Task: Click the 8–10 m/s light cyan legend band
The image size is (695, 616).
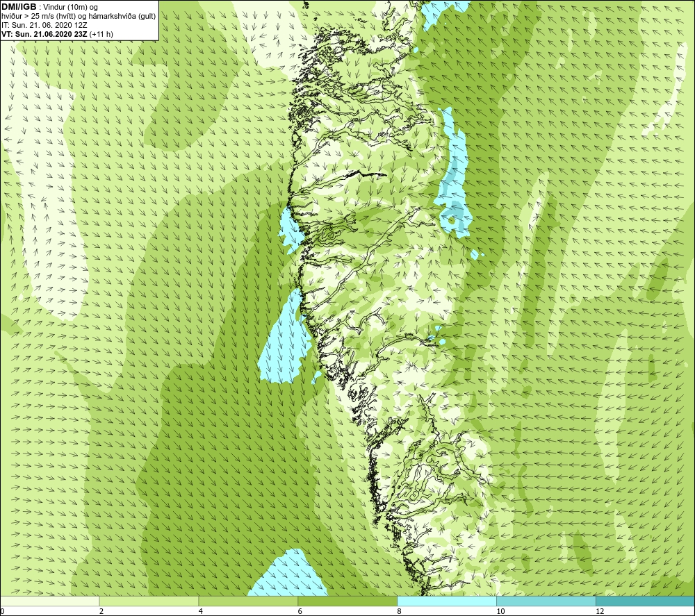Action: pyautogui.click(x=447, y=601)
